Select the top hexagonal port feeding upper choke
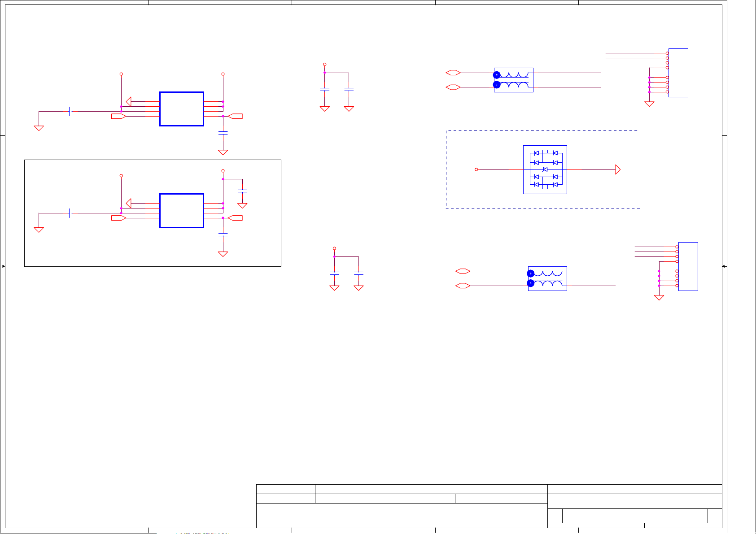This screenshot has width=756, height=534. [453, 73]
